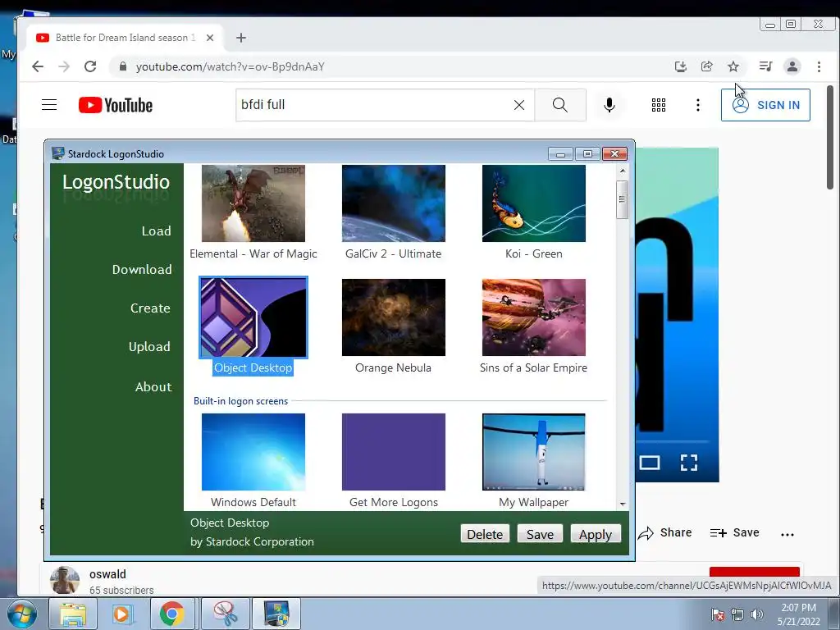
Task: Click the share page icon in Chrome
Action: (706, 66)
